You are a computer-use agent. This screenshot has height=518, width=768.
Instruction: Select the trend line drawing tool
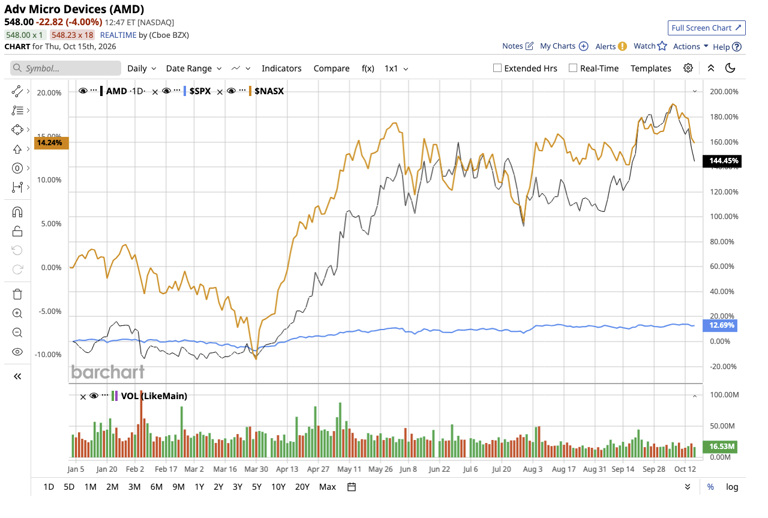[x=17, y=91]
